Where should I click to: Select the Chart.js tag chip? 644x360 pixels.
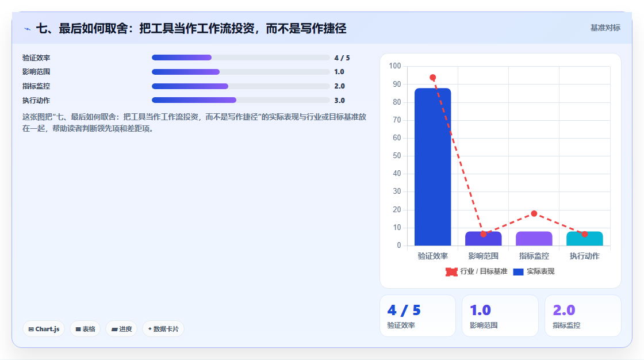coord(44,329)
